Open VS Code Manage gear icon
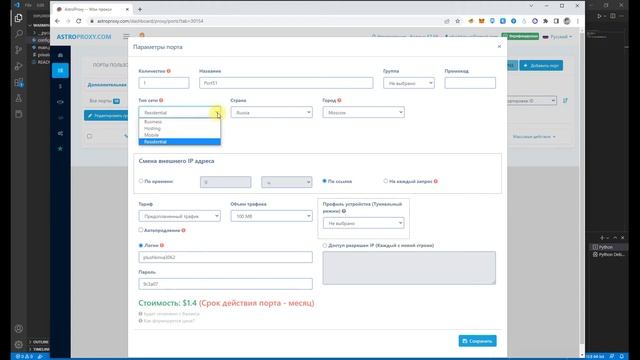This screenshot has height=360, width=640. coord(18,344)
